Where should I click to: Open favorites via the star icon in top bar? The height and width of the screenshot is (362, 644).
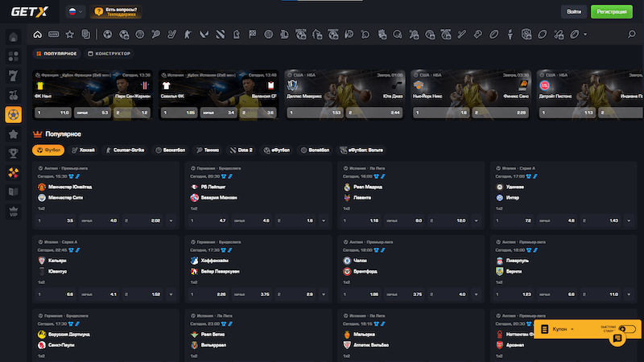[x=70, y=35]
